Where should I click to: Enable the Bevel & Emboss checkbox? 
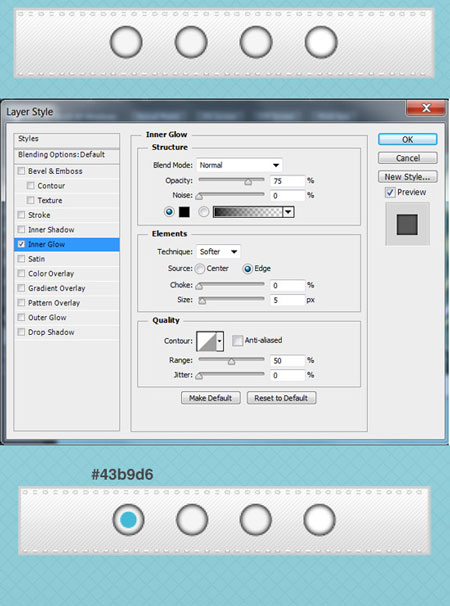pos(21,171)
